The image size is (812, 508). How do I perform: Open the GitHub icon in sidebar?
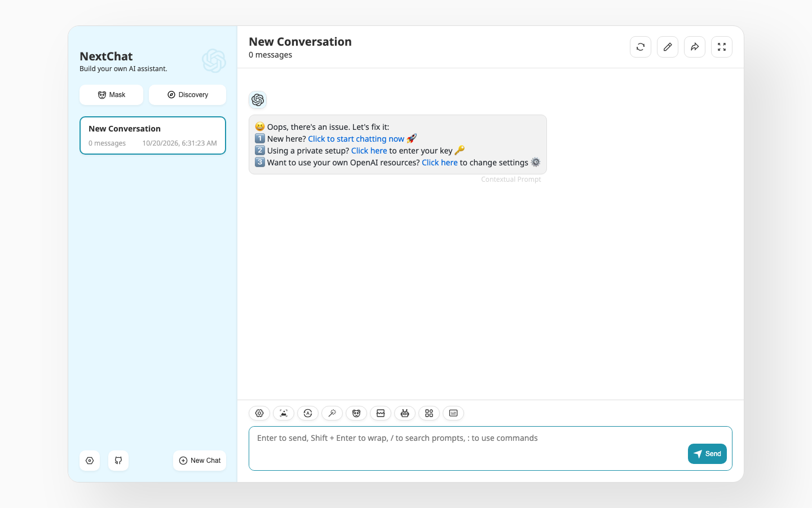point(118,461)
